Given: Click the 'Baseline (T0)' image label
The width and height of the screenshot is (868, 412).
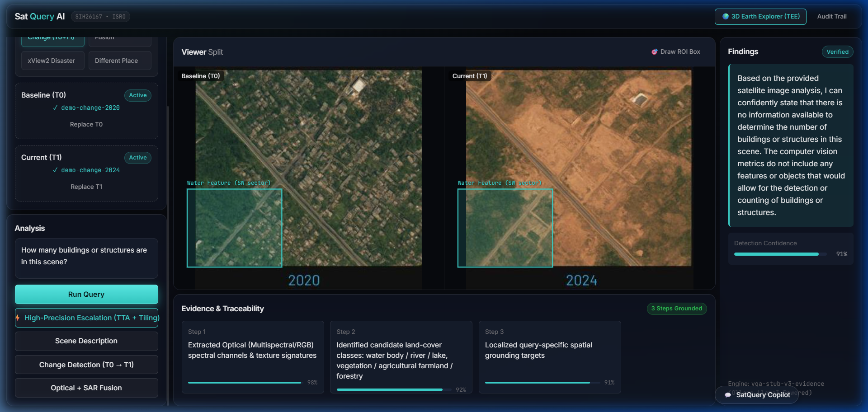Looking at the screenshot, I should (x=201, y=76).
